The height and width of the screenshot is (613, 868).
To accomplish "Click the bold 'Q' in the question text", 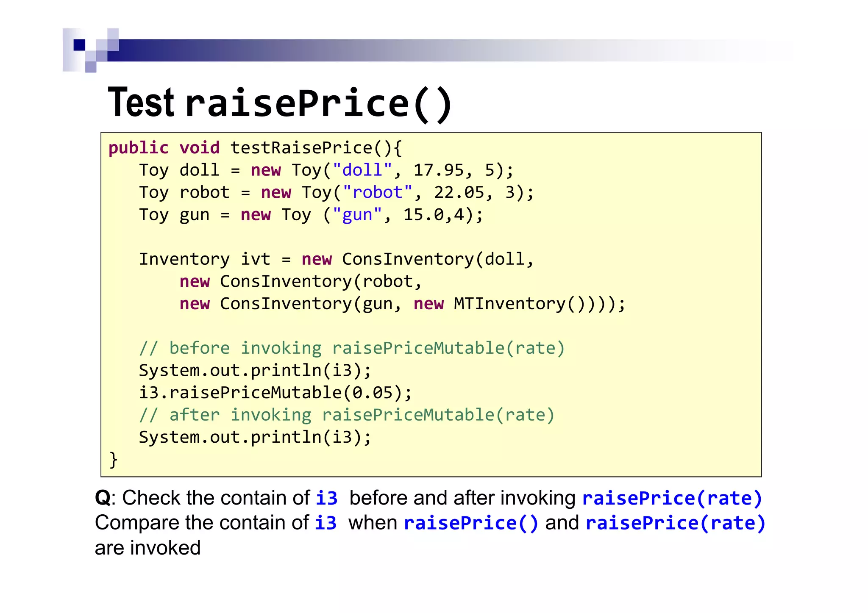I will (103, 498).
